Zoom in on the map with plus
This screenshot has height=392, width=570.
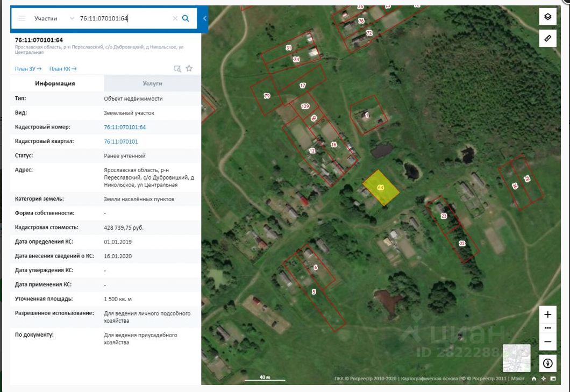[x=547, y=315]
